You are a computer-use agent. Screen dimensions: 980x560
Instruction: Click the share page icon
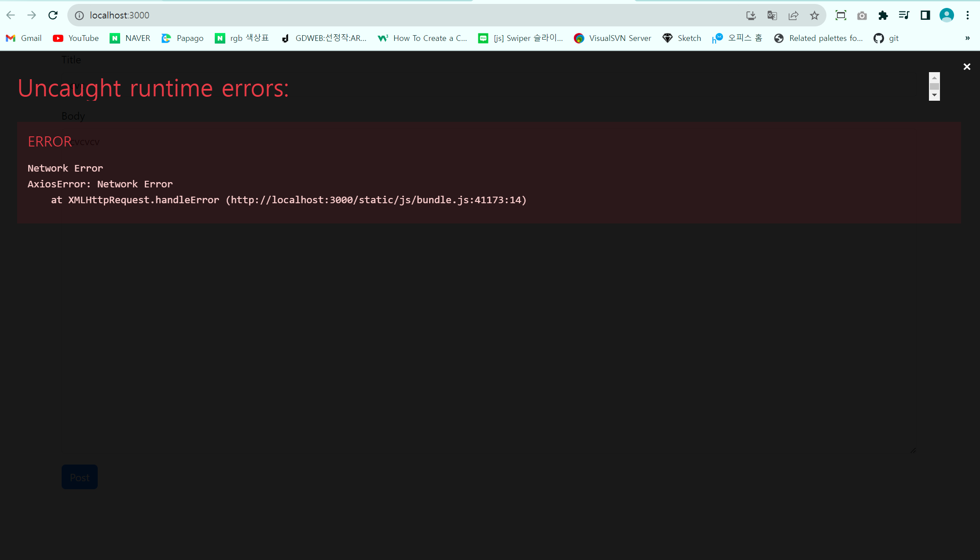[x=793, y=15]
